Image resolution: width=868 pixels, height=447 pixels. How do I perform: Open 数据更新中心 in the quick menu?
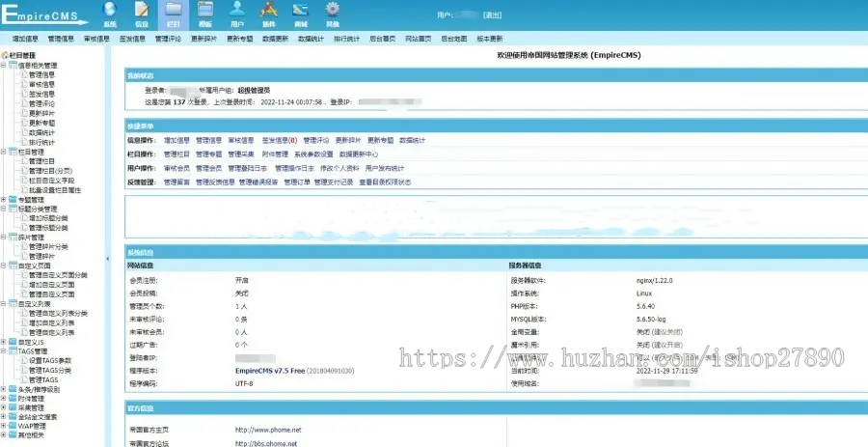359,154
